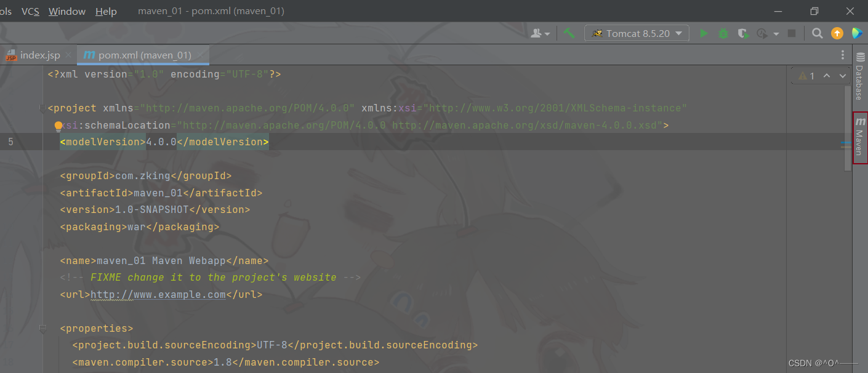Click inside the modelVersion 4.0.0 text
Viewport: 868px width, 373px height.
point(161,142)
